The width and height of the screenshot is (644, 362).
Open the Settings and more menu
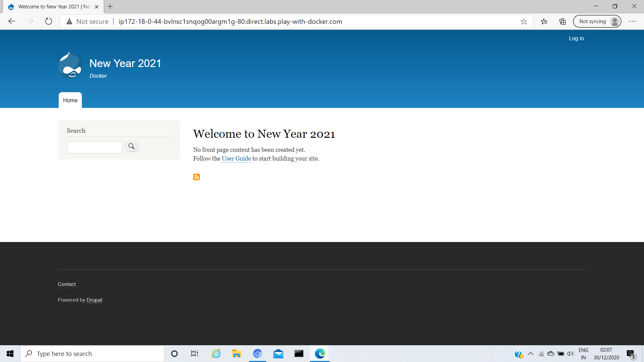(633, 21)
